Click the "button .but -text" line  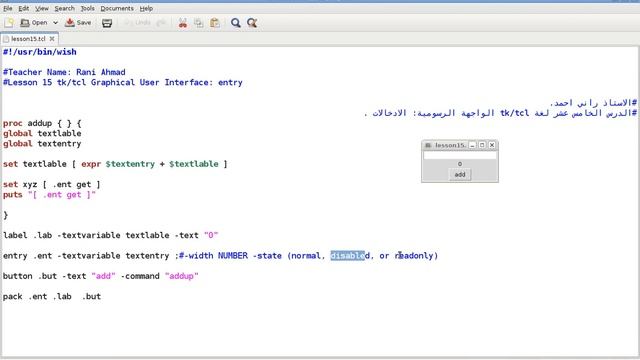pyautogui.click(x=100, y=276)
